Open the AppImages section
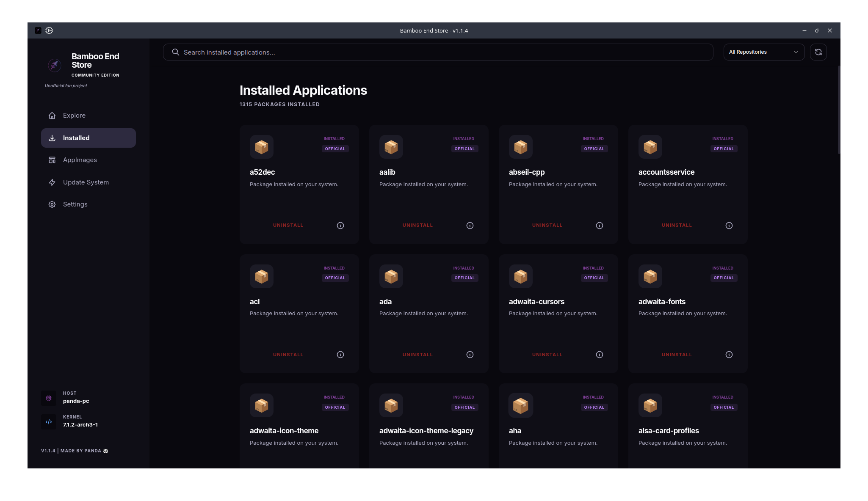868x501 pixels. tap(88, 160)
